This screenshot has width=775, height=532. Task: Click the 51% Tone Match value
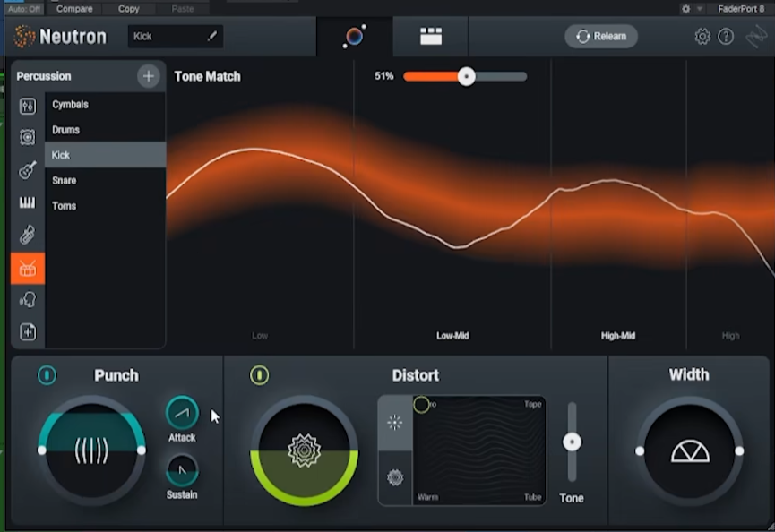coord(384,76)
